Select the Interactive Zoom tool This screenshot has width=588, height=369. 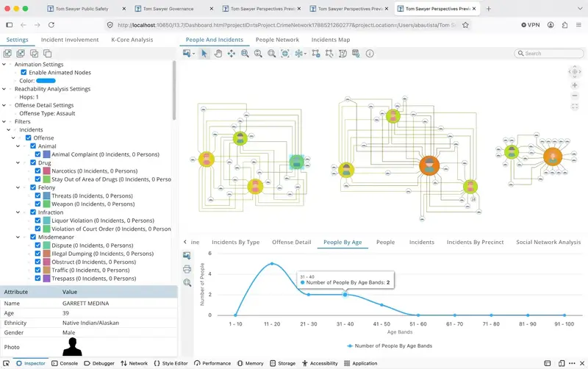pos(258,53)
